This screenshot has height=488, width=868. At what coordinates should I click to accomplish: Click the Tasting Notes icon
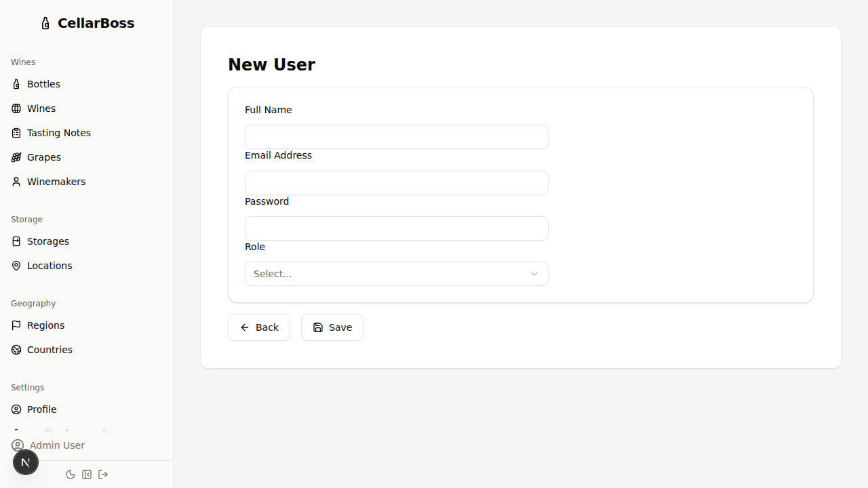coord(16,133)
